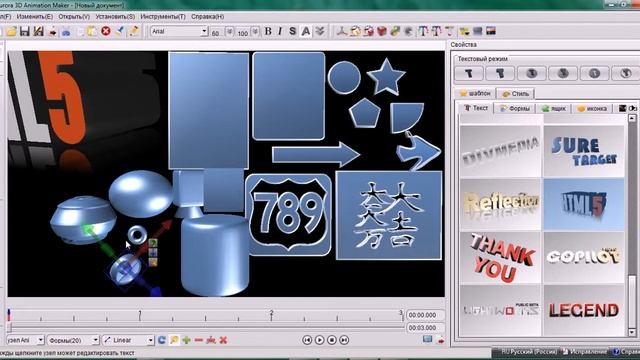Screen dimensions: 640x360
Task: Select second beveled T text mode button
Action: 500,73
